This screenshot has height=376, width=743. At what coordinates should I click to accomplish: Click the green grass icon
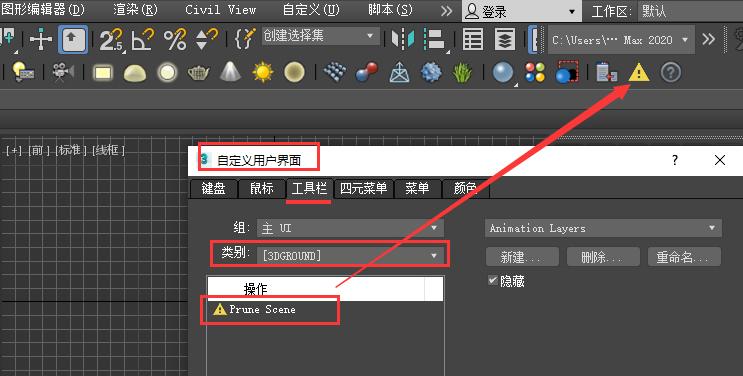[462, 73]
